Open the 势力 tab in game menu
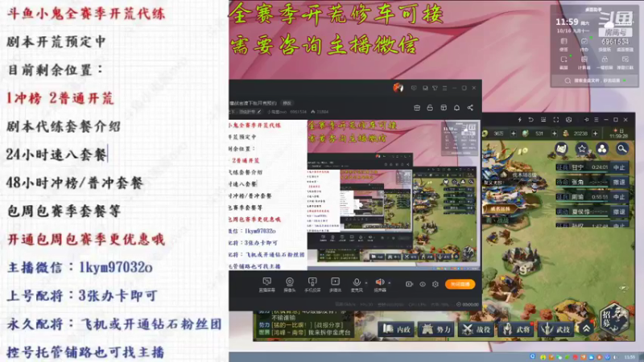 point(436,329)
